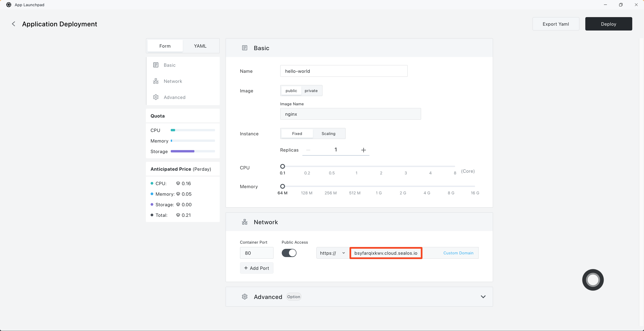This screenshot has height=331, width=644.
Task: Maximize window via restore button
Action: pyautogui.click(x=621, y=5)
